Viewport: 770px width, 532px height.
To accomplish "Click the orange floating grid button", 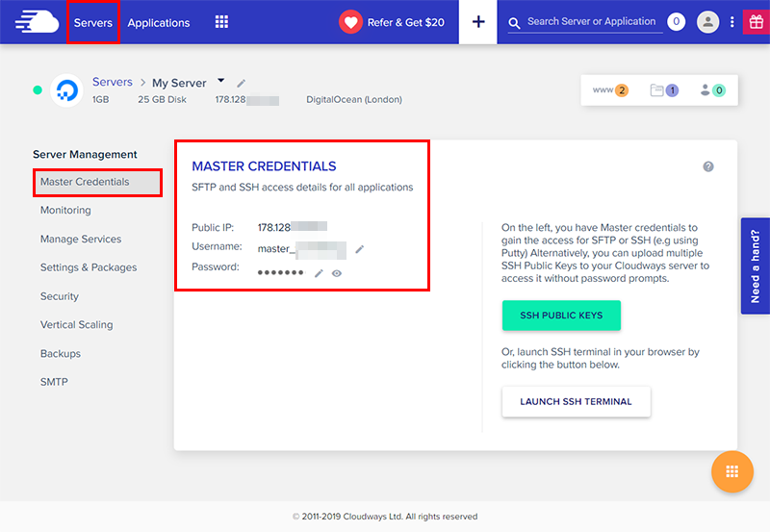I will pyautogui.click(x=731, y=471).
